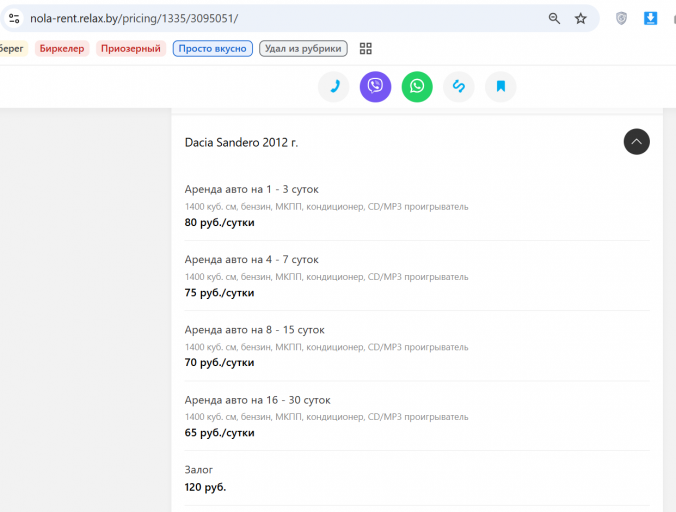The height and width of the screenshot is (512, 676).
Task: Click the zoom magnifier icon in address bar
Action: (554, 19)
